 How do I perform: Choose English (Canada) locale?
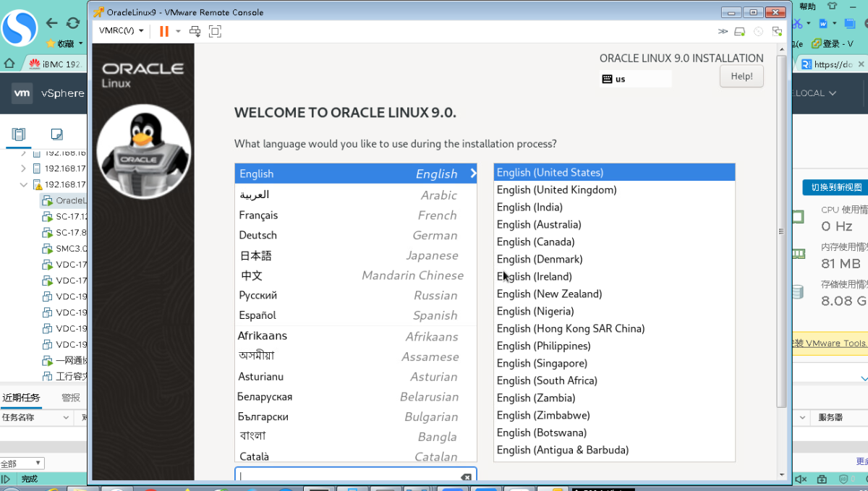[614, 242]
